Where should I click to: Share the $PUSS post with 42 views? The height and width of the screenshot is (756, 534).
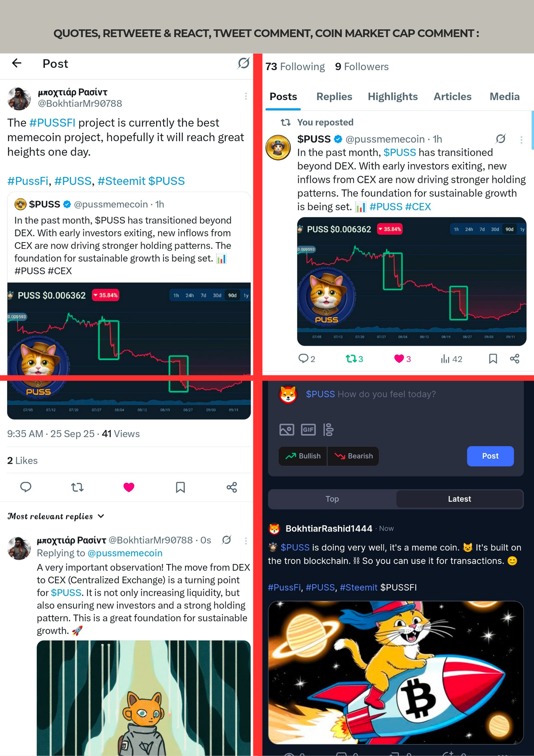[515, 359]
